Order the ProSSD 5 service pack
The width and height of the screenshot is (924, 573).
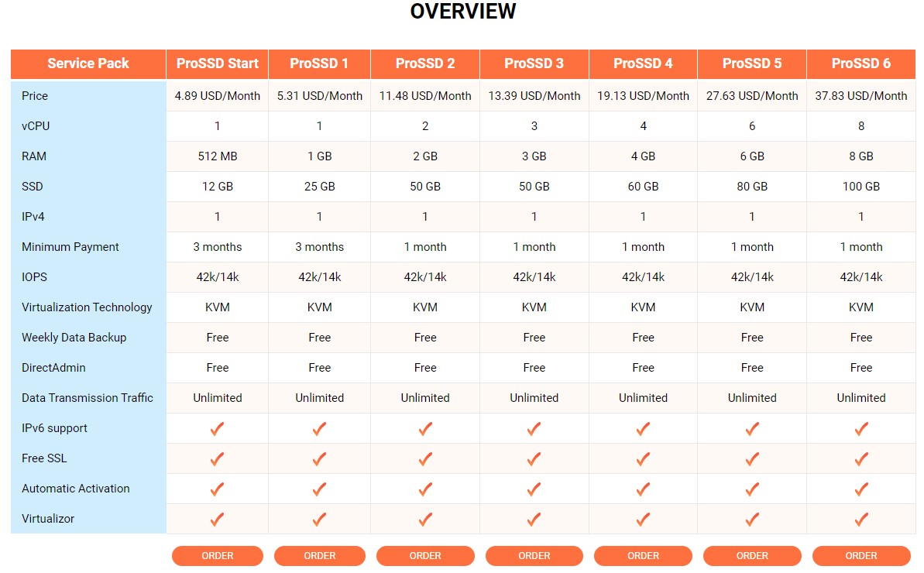coord(752,556)
